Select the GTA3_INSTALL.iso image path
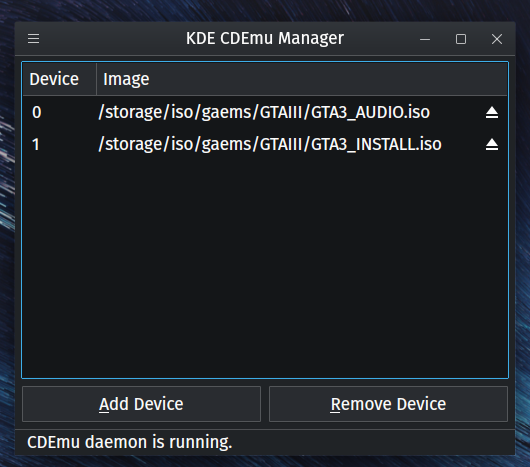Screen dimensions: 530x467 pos(270,145)
